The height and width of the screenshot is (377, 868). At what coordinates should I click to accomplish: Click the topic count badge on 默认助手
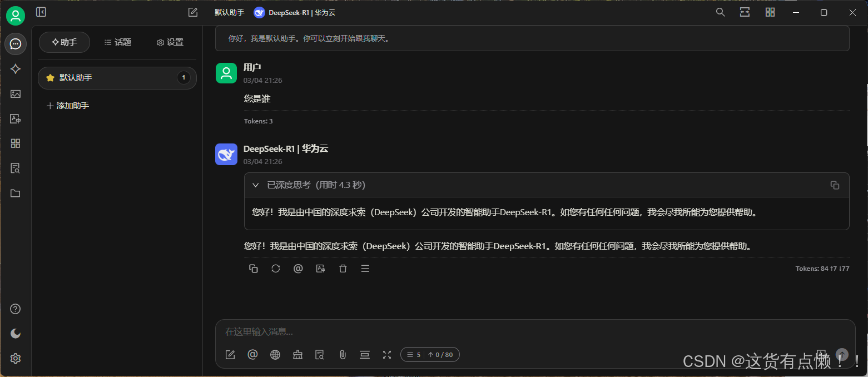pos(183,78)
